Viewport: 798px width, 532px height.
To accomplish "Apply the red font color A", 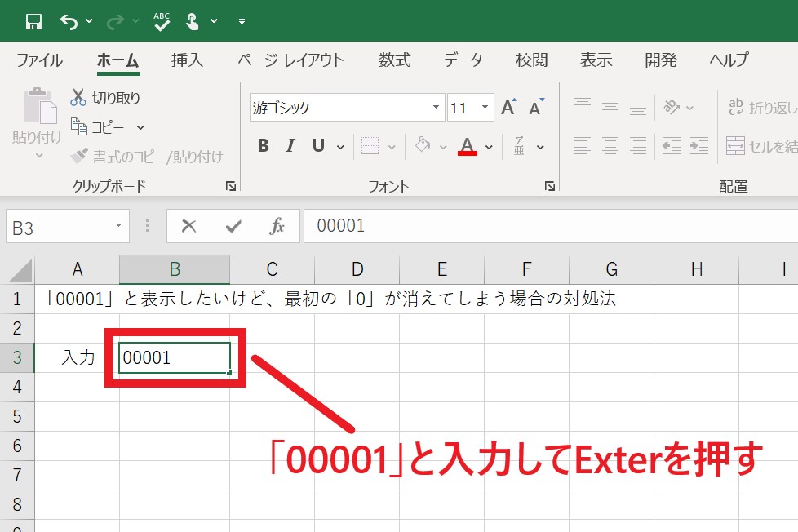I will 468,146.
